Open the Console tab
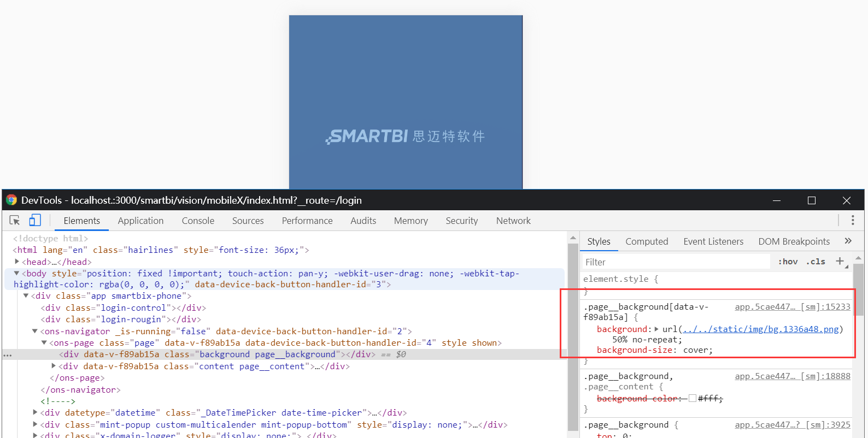The width and height of the screenshot is (868, 438). [198, 221]
